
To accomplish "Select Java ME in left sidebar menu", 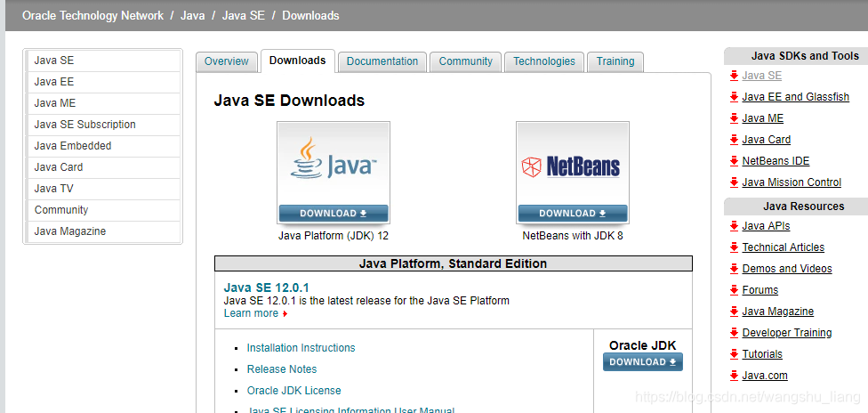I will (x=104, y=103).
